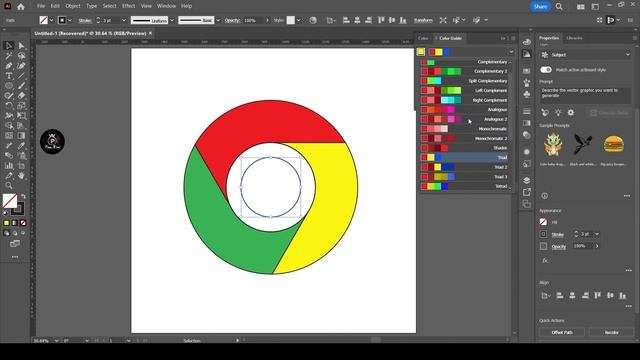Screen dimensions: 640x360
Task: Open Subject type dropdown
Action: 585,55
